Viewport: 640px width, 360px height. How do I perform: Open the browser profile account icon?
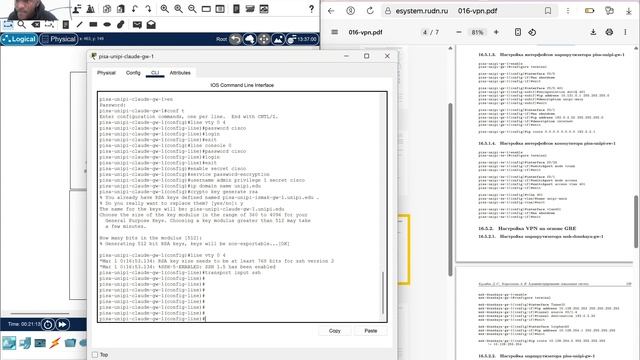tap(350, 11)
